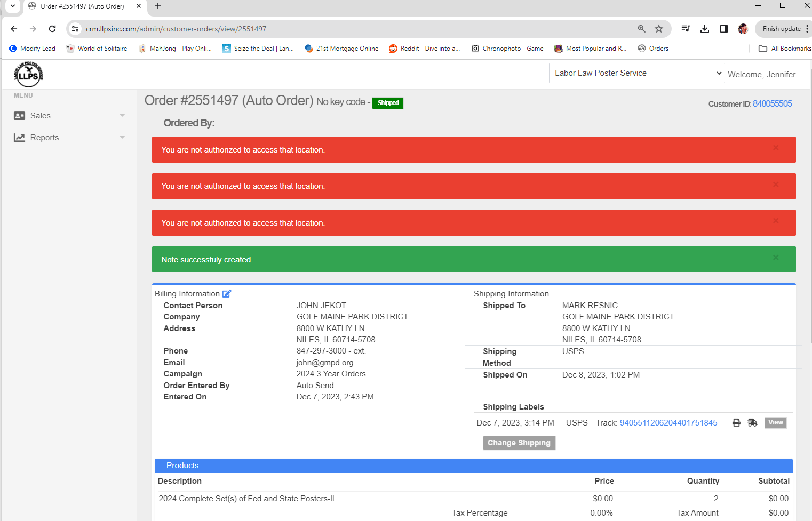Expand the Reports menu
The image size is (812, 521).
coord(69,138)
